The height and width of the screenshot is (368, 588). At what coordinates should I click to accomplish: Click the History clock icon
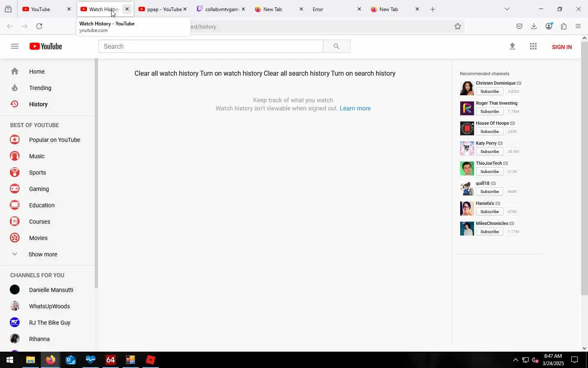pyautogui.click(x=15, y=104)
